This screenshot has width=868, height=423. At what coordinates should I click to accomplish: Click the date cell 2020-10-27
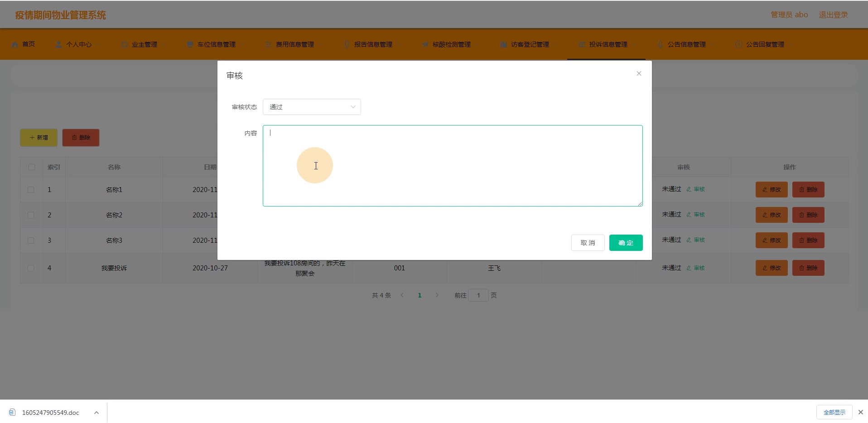coord(210,268)
